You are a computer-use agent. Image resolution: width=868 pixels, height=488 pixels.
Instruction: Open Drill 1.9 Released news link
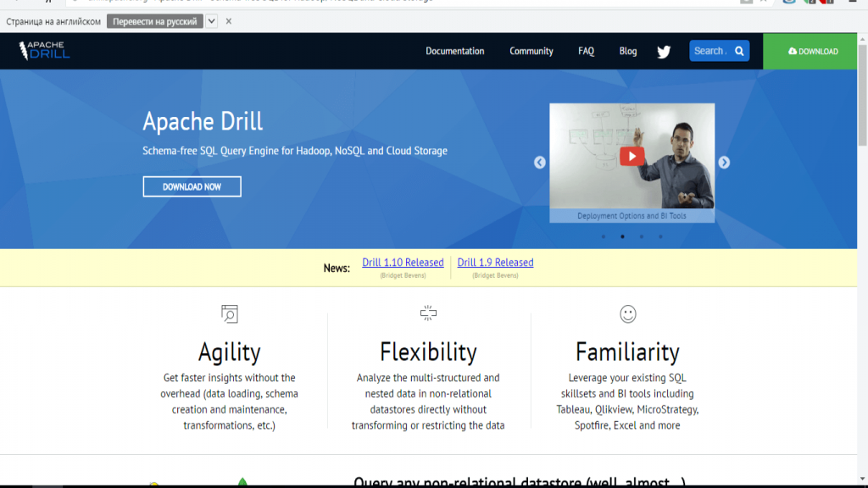(495, 263)
